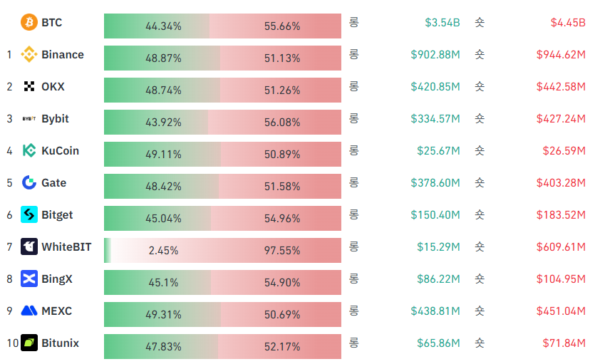Click the BingX exchange logo icon
The width and height of the screenshot is (595, 364).
tap(29, 279)
